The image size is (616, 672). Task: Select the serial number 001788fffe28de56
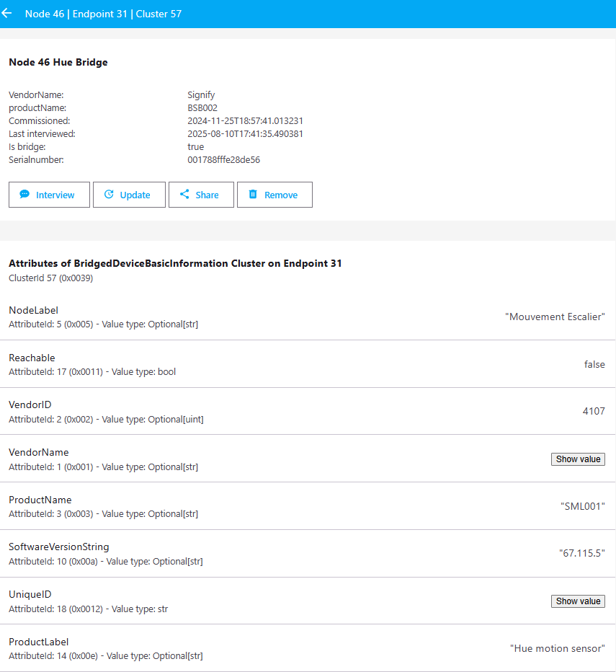(223, 160)
